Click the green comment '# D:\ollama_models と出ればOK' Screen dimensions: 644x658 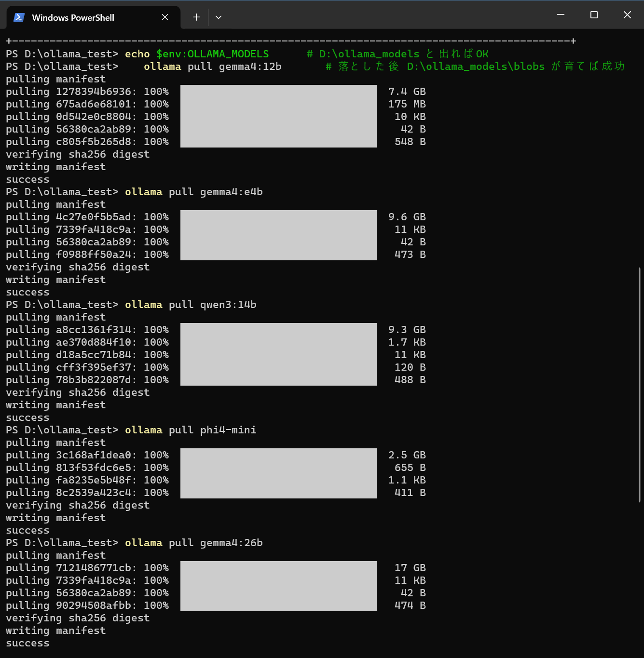click(398, 54)
